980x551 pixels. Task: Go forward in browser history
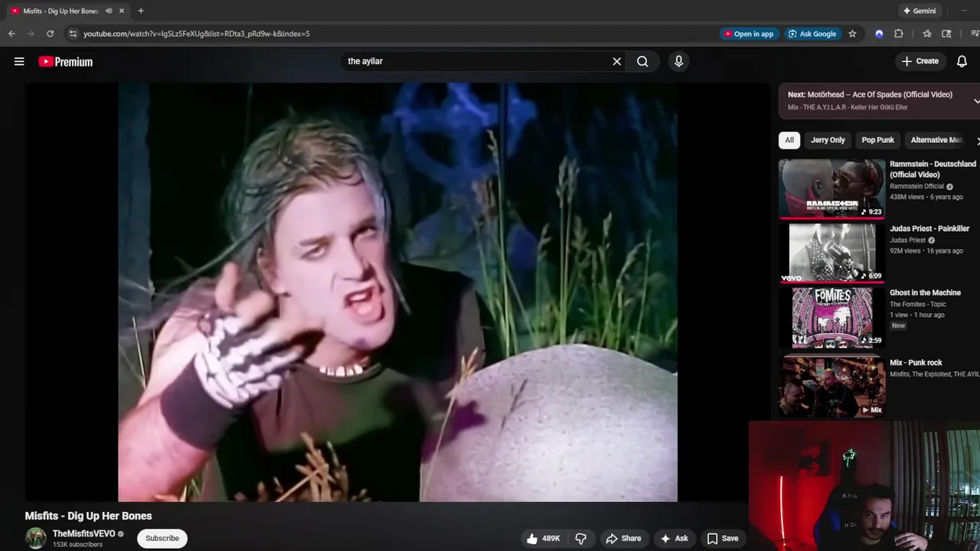point(31,34)
